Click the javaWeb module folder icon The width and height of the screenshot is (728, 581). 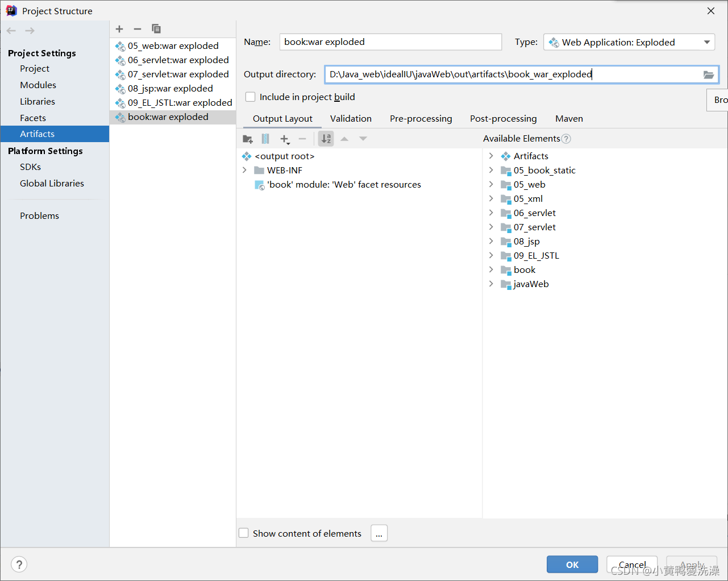(x=506, y=284)
